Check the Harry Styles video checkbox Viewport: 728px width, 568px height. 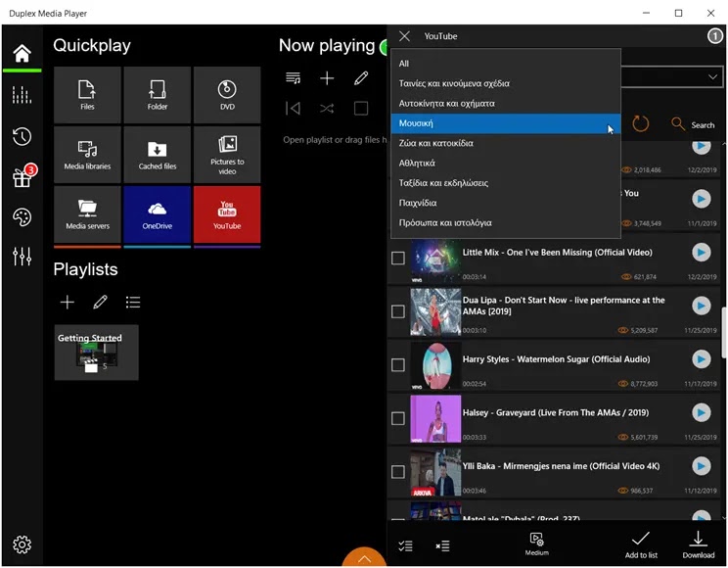click(x=398, y=365)
